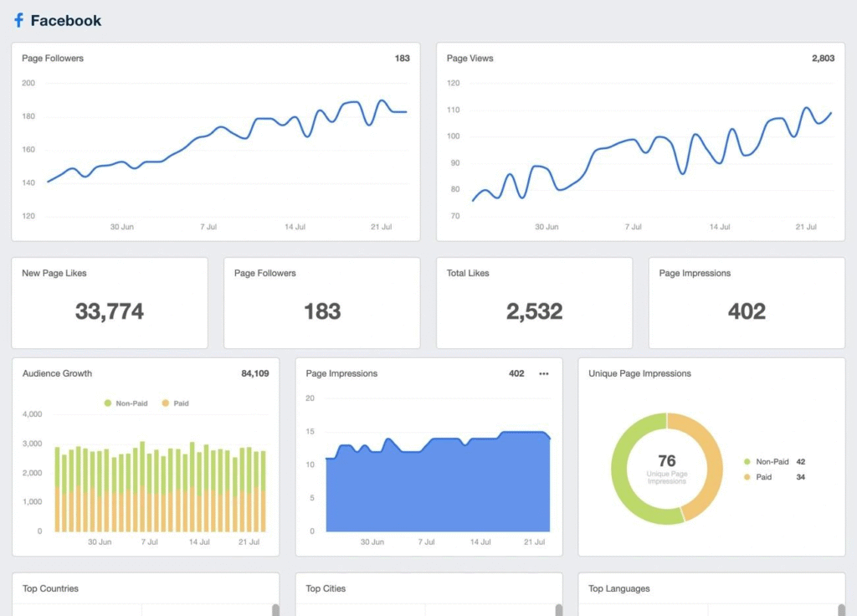Click the "Page Views" chart title
Image resolution: width=857 pixels, height=616 pixels.
(x=470, y=59)
